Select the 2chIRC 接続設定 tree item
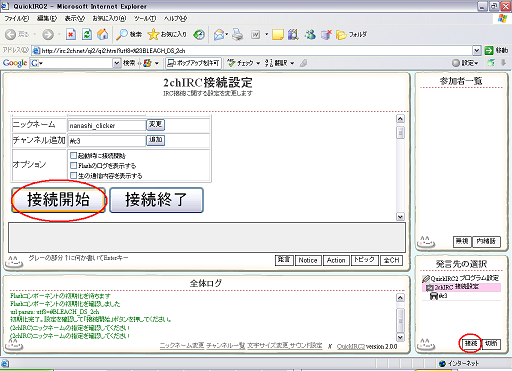 point(461,287)
